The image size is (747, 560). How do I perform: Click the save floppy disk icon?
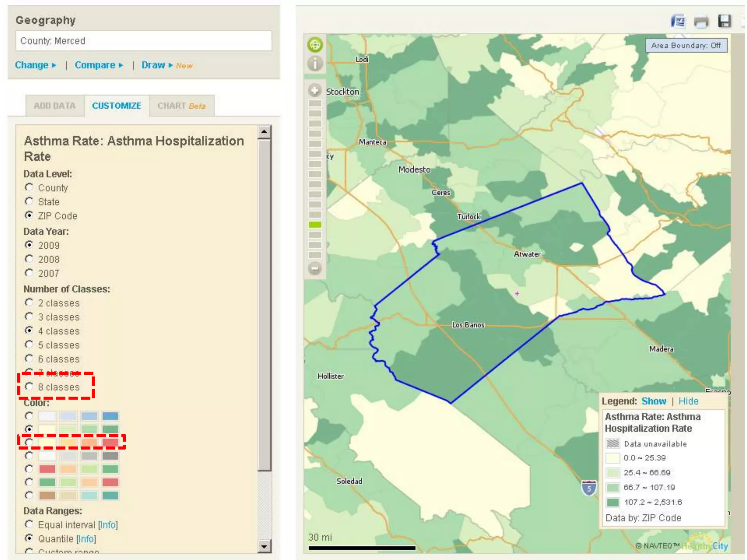click(724, 21)
